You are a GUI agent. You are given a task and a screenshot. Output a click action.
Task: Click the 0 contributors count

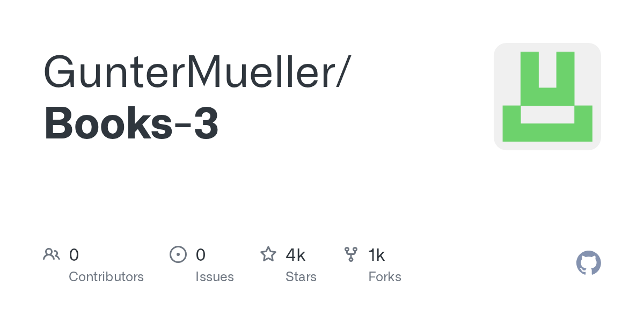[74, 255]
